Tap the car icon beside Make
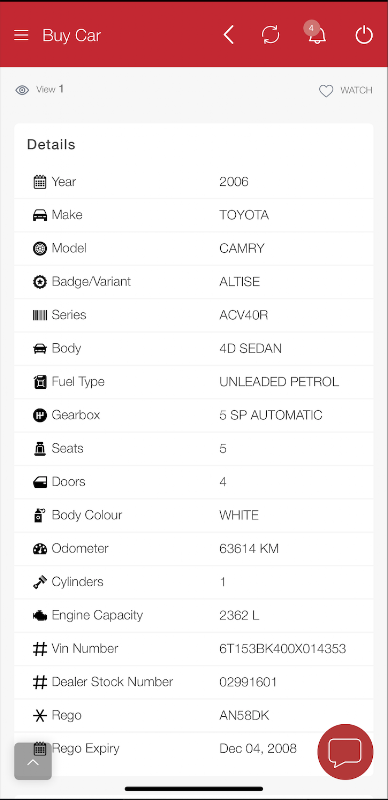This screenshot has width=388, height=800. coord(40,215)
